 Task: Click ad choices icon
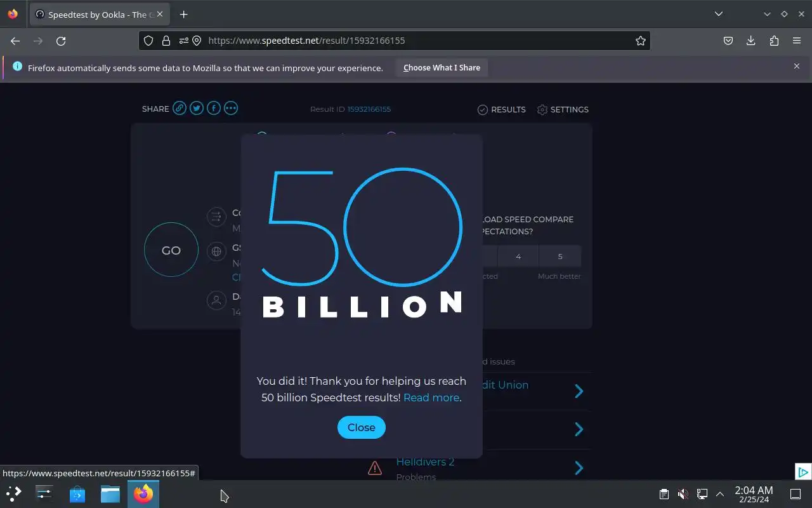click(802, 472)
